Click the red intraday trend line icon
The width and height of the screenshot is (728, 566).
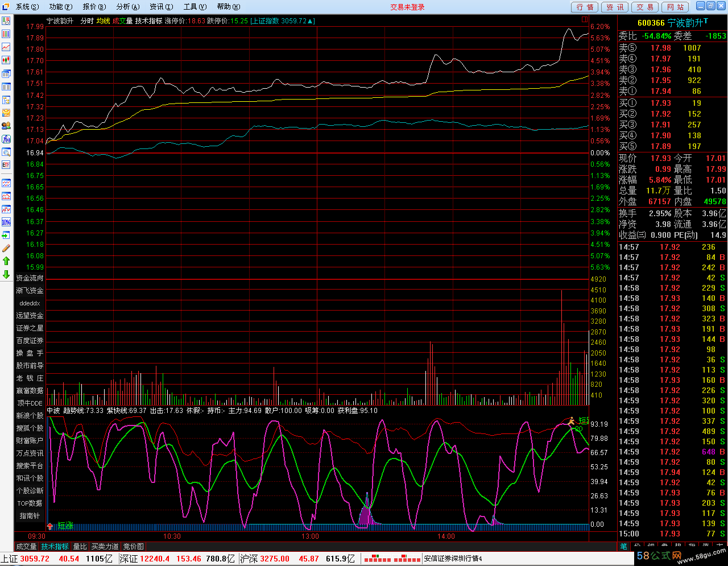(x=6, y=47)
